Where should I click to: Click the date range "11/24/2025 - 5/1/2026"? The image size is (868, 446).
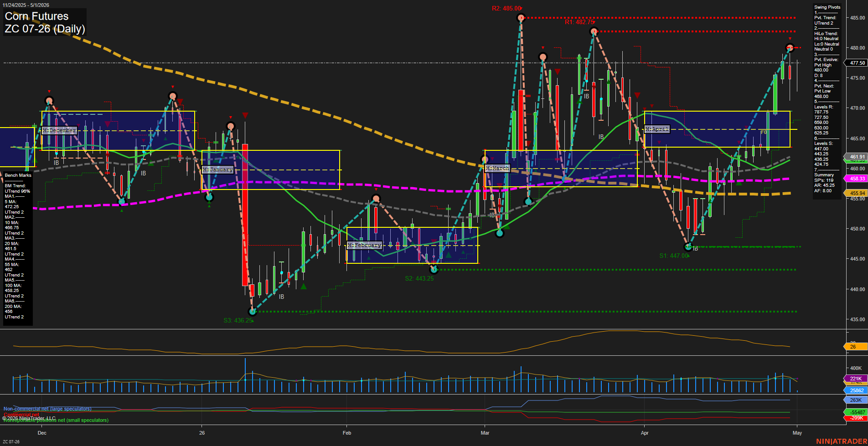point(26,5)
